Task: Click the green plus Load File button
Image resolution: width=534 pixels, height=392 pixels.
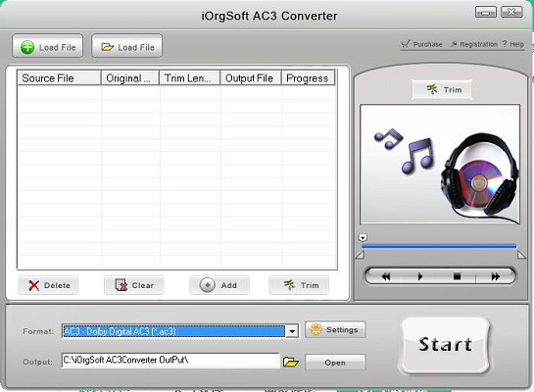Action: coord(48,47)
